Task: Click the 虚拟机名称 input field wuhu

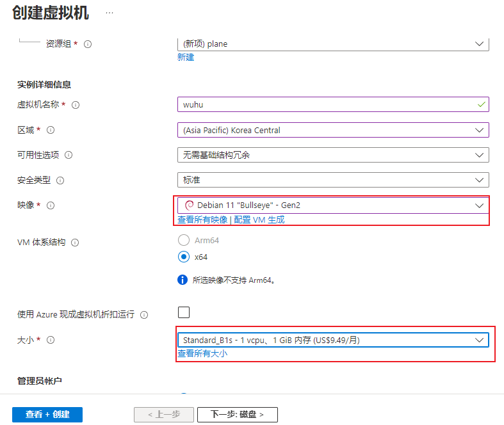Action: point(333,104)
